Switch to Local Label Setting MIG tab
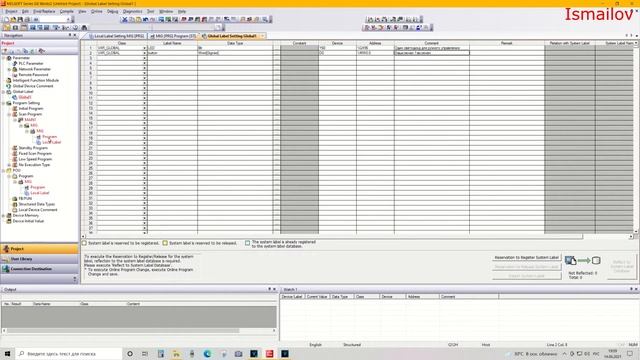640x360 pixels. [x=117, y=36]
